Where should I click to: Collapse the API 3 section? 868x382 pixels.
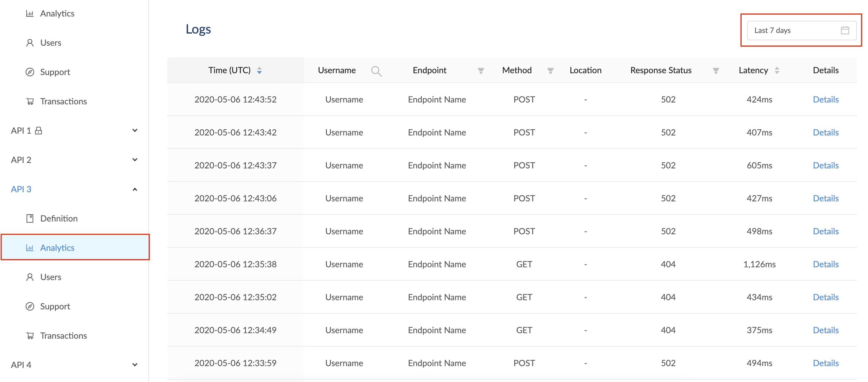(x=135, y=189)
